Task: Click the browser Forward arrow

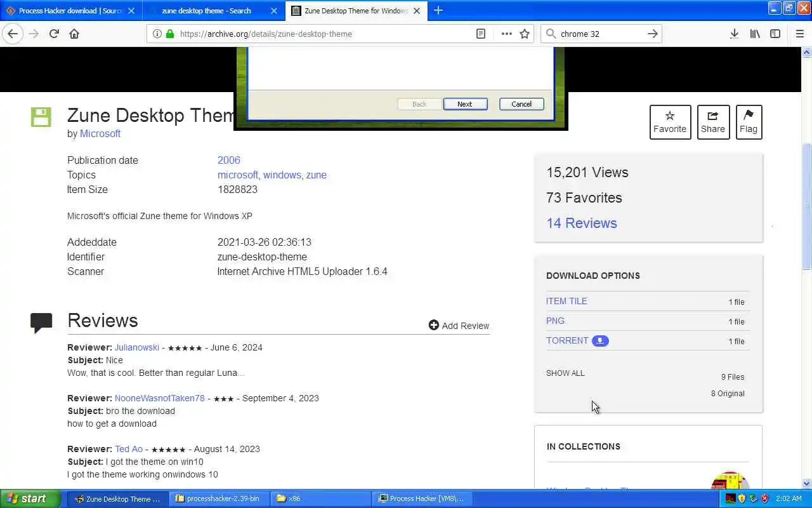Action: (x=34, y=34)
